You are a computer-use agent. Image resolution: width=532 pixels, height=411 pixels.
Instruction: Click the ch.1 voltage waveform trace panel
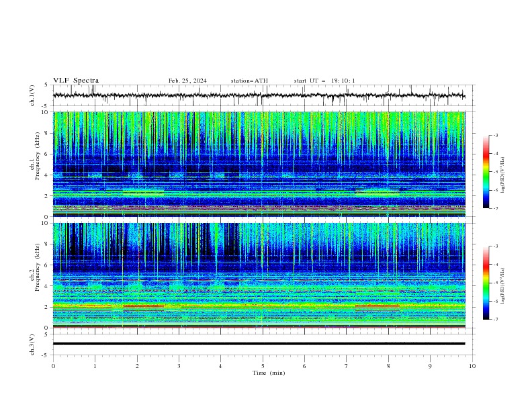263,95
